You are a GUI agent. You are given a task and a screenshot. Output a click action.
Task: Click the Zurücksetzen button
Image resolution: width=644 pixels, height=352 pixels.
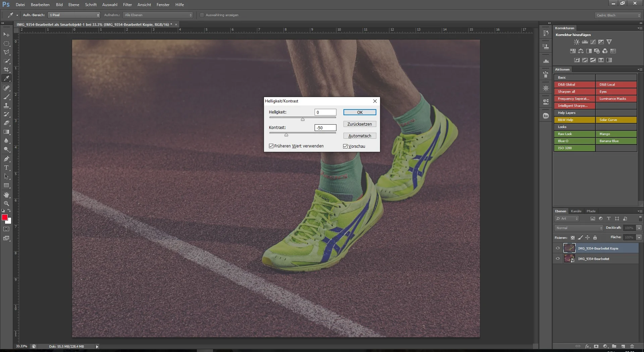pos(360,124)
